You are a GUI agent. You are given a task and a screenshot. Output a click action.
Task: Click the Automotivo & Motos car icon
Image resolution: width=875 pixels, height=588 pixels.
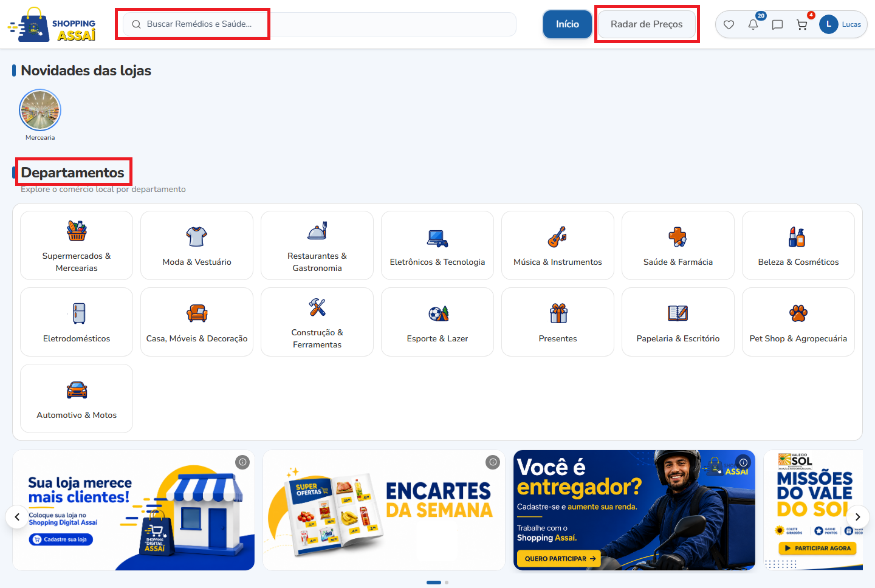pyautogui.click(x=77, y=390)
